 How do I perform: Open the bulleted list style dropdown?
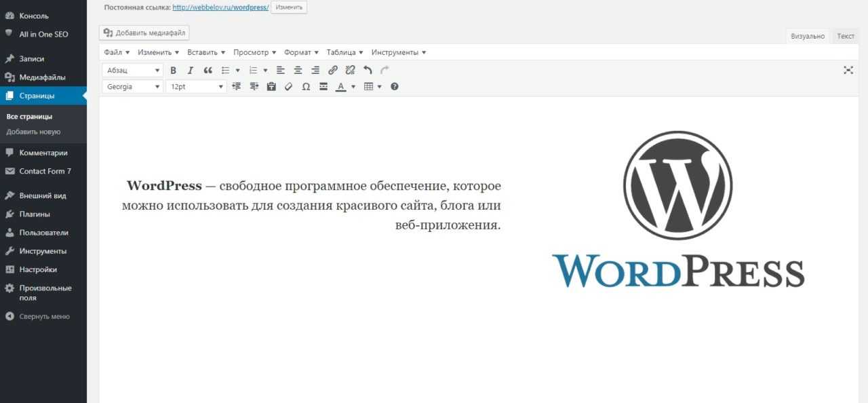(237, 70)
